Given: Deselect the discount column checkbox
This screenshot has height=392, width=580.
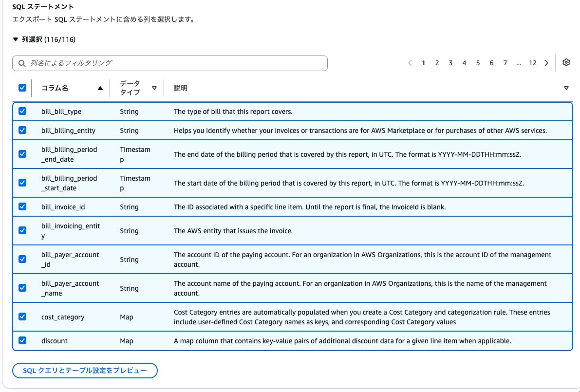Looking at the screenshot, I should [x=22, y=340].
